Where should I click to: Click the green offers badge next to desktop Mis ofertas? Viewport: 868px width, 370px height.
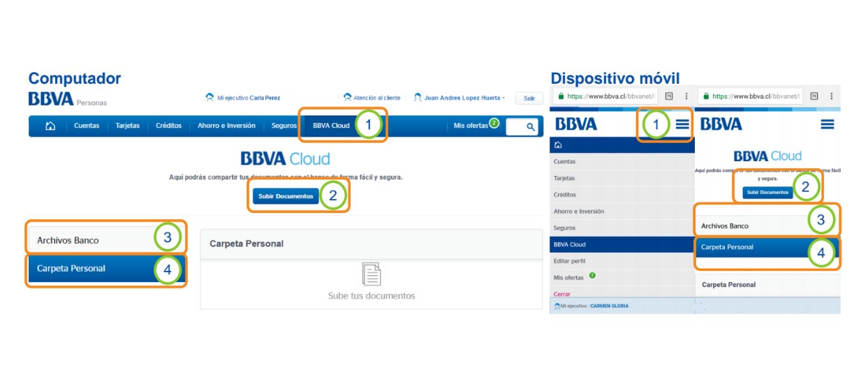pos(494,123)
